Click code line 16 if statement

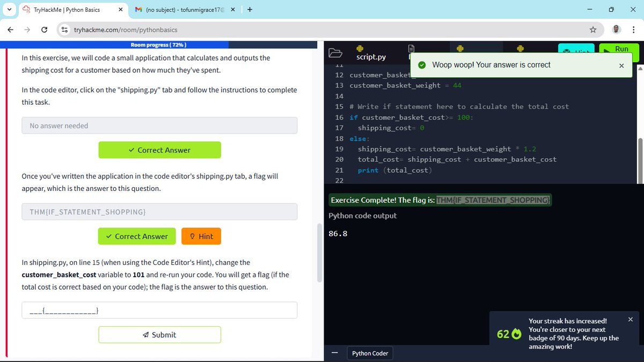412,117
